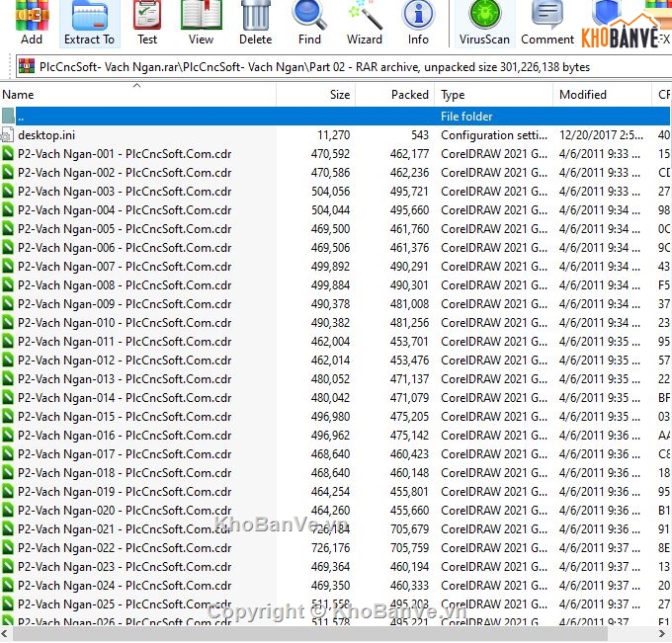Viewport: 672px width, 643px height.
Task: Click the packed value 462,177
Action: coord(409,153)
